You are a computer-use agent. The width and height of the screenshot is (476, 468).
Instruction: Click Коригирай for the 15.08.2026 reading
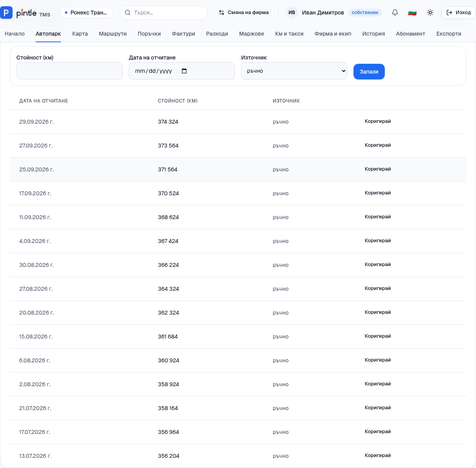[378, 336]
